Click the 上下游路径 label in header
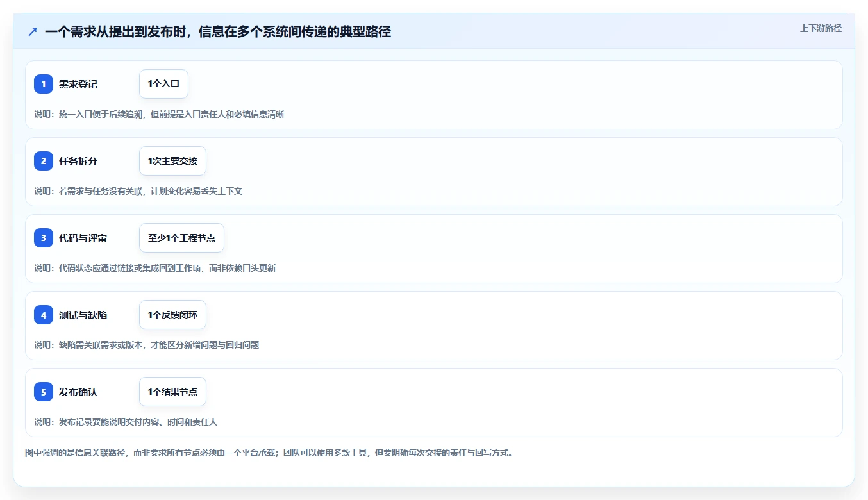Image resolution: width=868 pixels, height=500 pixels. point(821,28)
